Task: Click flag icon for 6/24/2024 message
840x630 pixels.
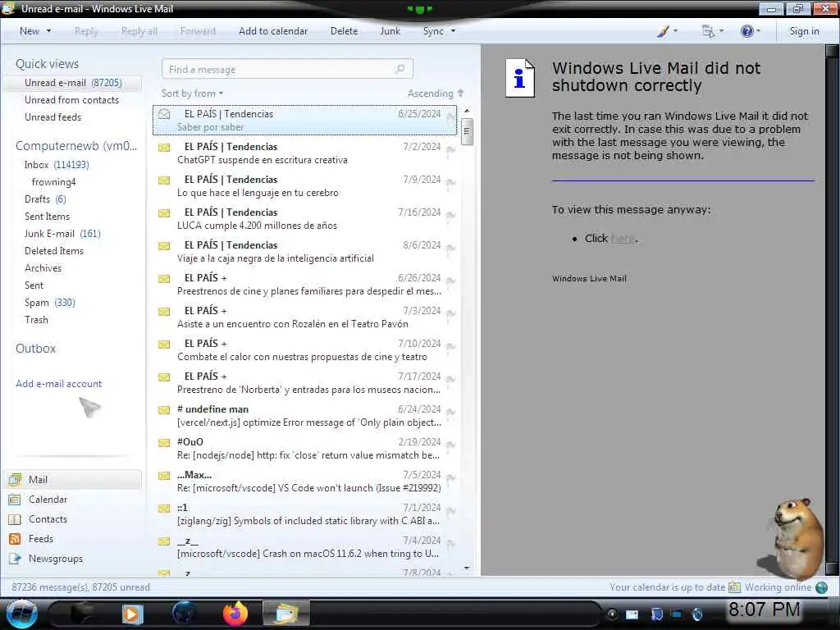Action: click(450, 412)
